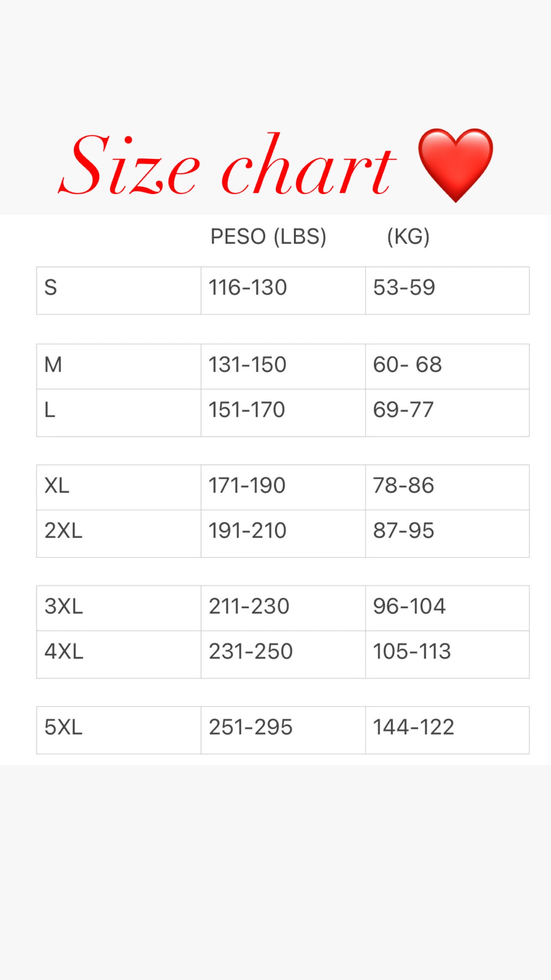Screen dimensions: 551x980
Task: Select the PESO (LBS) column header
Action: (268, 237)
